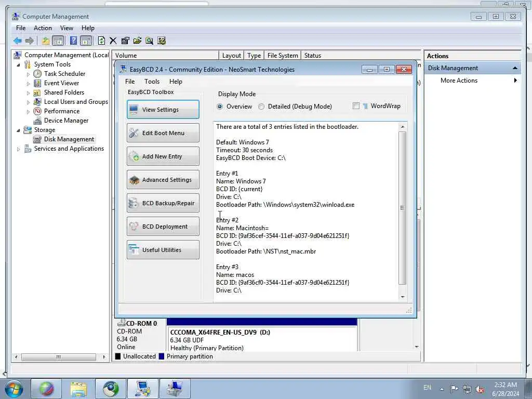
Task: Open Advanced Settings in EasyBCD
Action: [x=163, y=179]
